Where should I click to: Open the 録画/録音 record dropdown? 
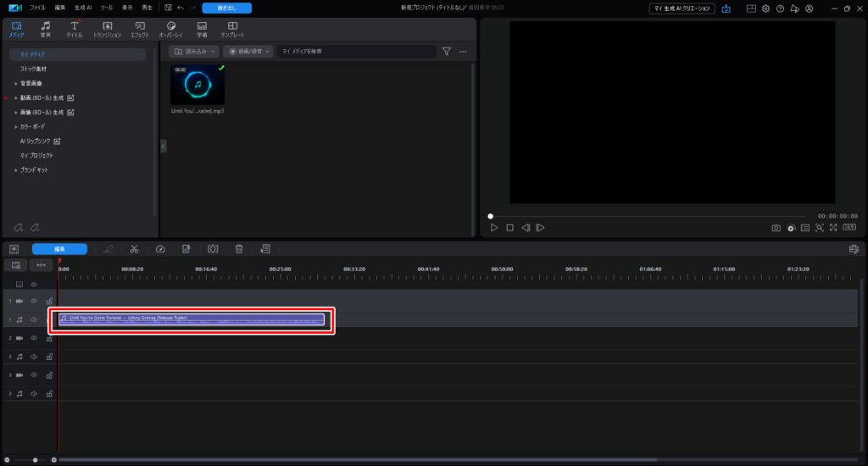tap(248, 52)
